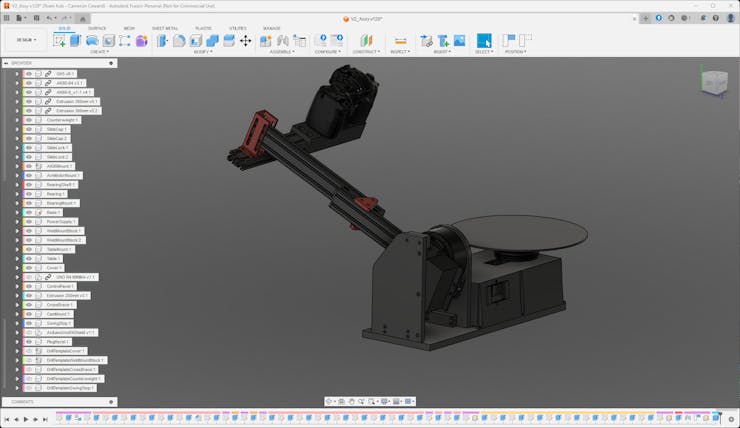Toggle visibility of PowerSupply:1
Screen dimensions: 740x428
pyautogui.click(x=29, y=222)
